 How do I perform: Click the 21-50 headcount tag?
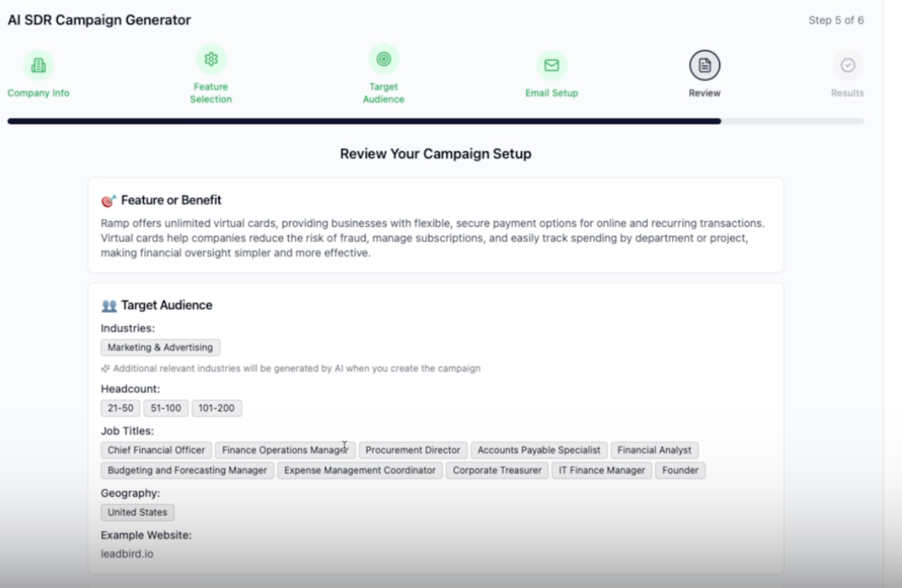(120, 408)
